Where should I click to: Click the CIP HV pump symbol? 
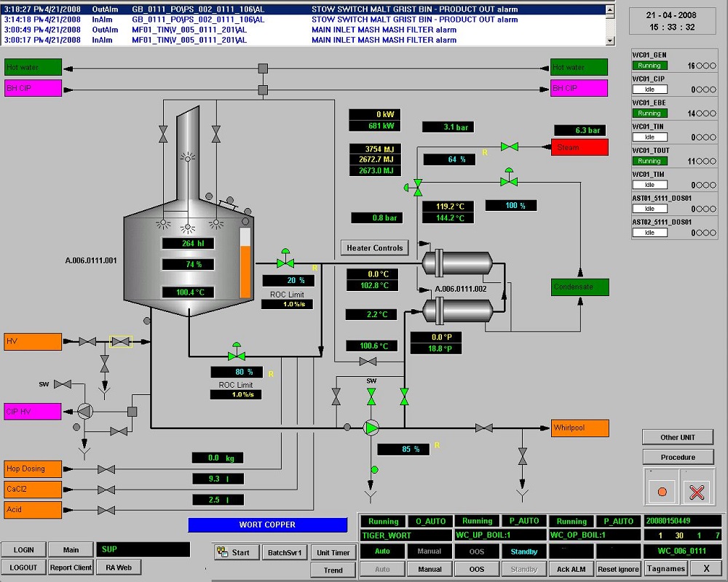coord(86,411)
